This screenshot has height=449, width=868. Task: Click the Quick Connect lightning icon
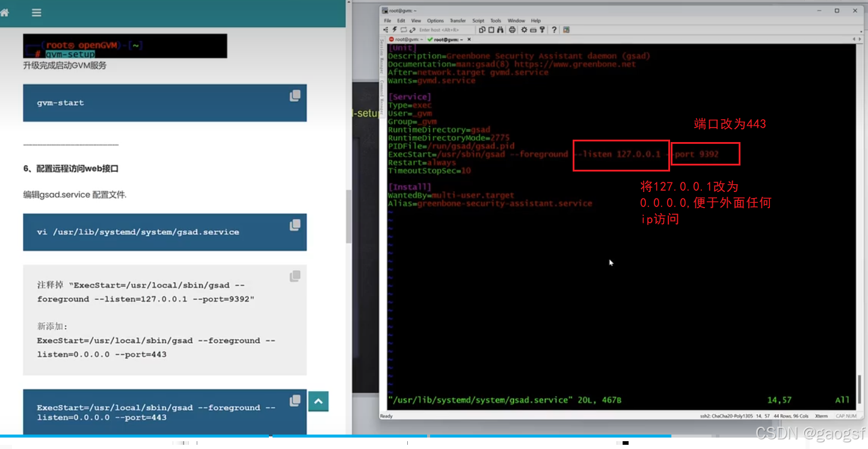(395, 29)
